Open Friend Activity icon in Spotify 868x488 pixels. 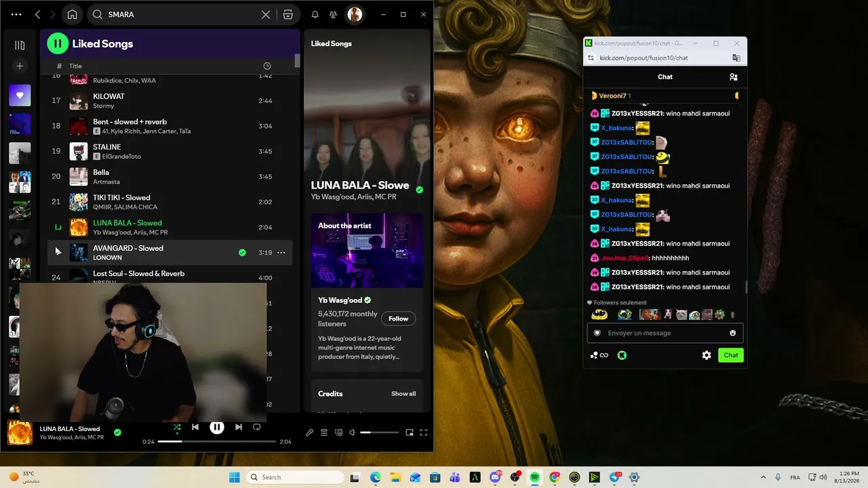pyautogui.click(x=333, y=14)
